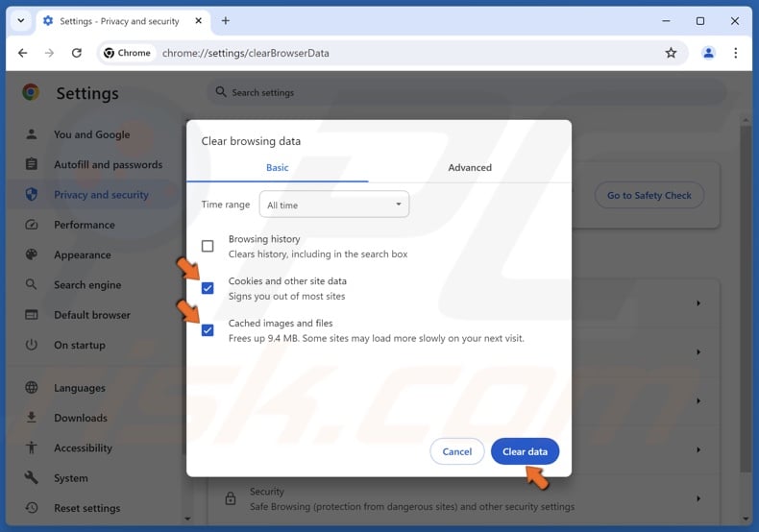Open Languages settings

pyautogui.click(x=80, y=387)
